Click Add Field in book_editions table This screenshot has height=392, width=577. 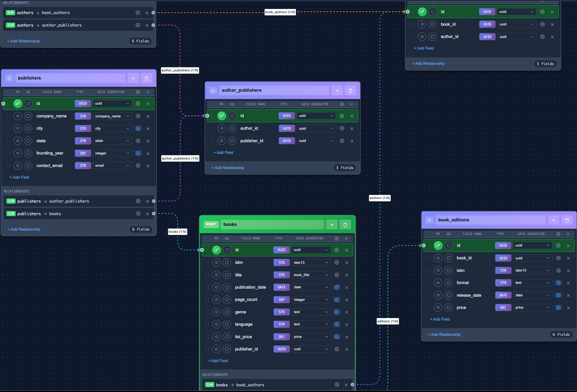click(439, 319)
